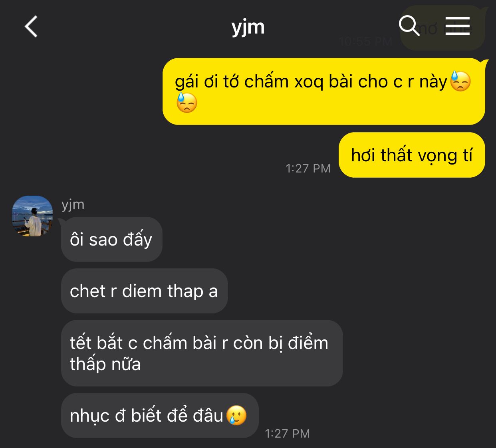The width and height of the screenshot is (496, 448).
Task: Tap the yjm sender name above gray messages
Action: 73,204
